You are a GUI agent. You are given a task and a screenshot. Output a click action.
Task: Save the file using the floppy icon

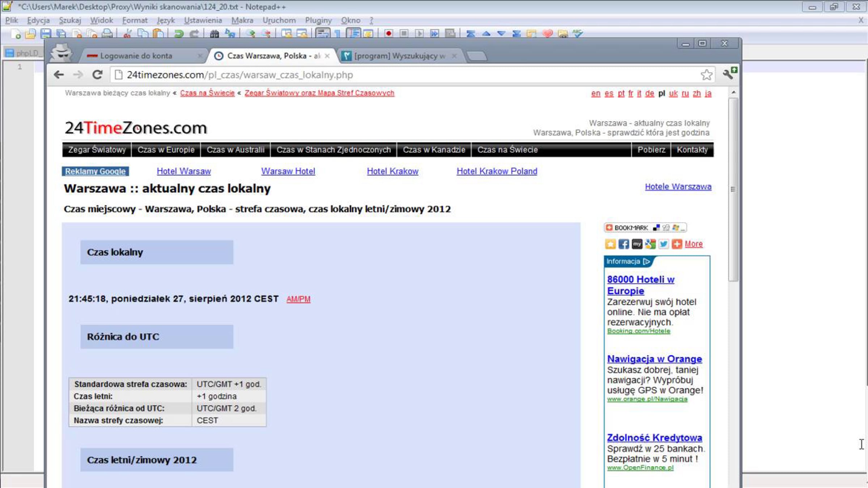tap(46, 34)
